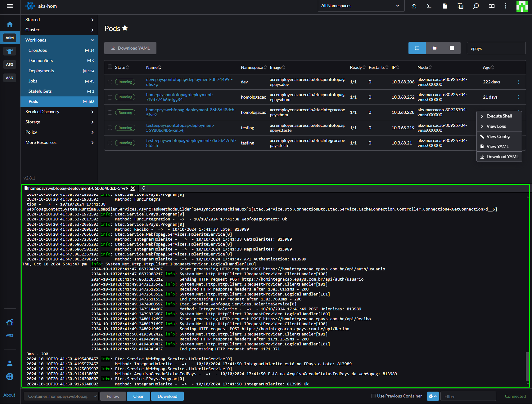
Task: Open the kubectl shell icon in header
Action: click(429, 6)
